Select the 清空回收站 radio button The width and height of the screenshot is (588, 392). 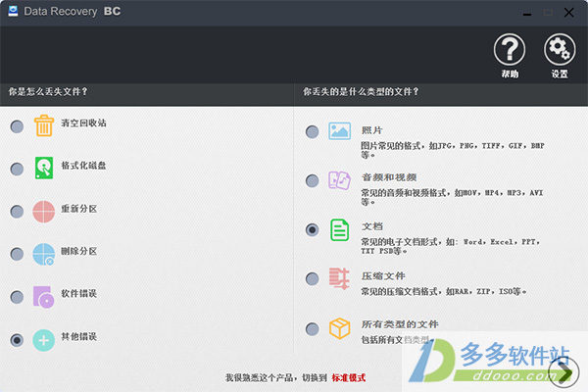[17, 126]
